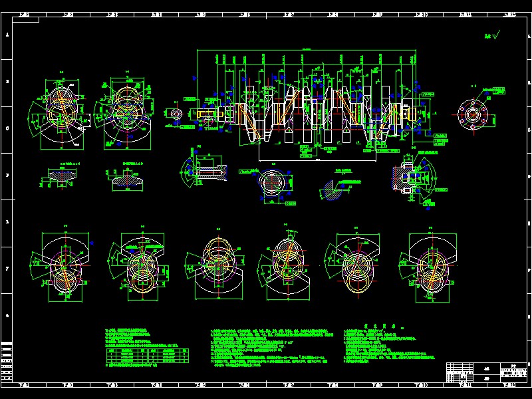Click the title block in bottom-right corner
Screen dimensions: 532x399
(486, 372)
